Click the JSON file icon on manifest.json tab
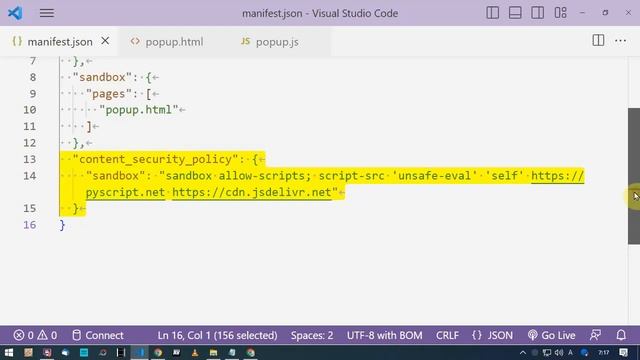This screenshot has height=360, width=640. coord(17,41)
